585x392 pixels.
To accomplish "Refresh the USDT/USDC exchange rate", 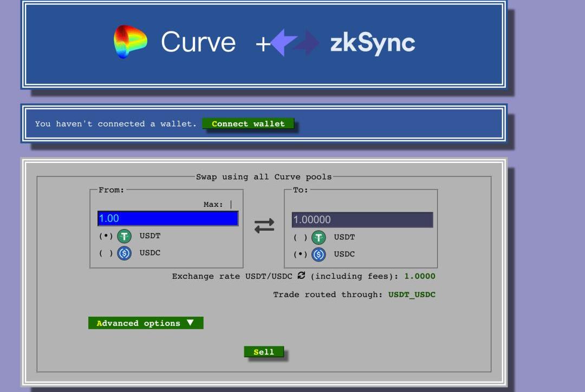I will 302,275.
